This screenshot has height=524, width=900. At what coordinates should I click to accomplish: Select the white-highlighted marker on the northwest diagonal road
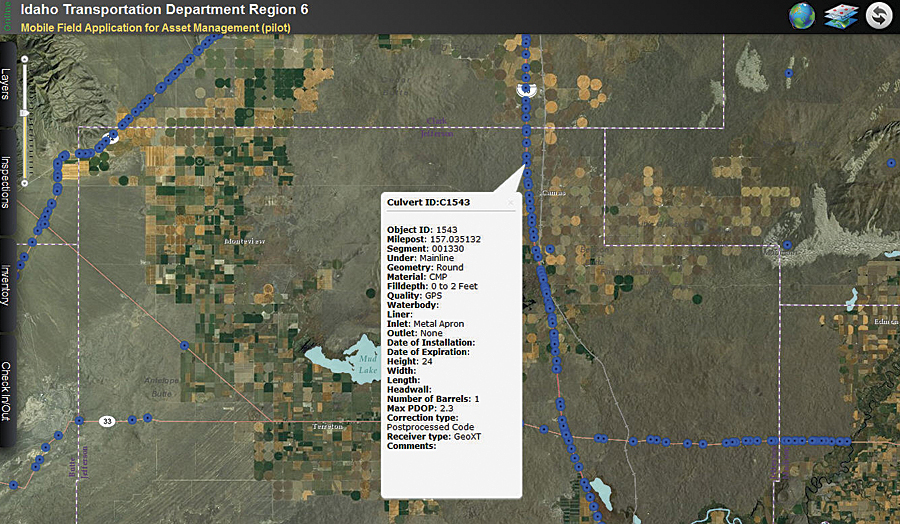click(112, 136)
